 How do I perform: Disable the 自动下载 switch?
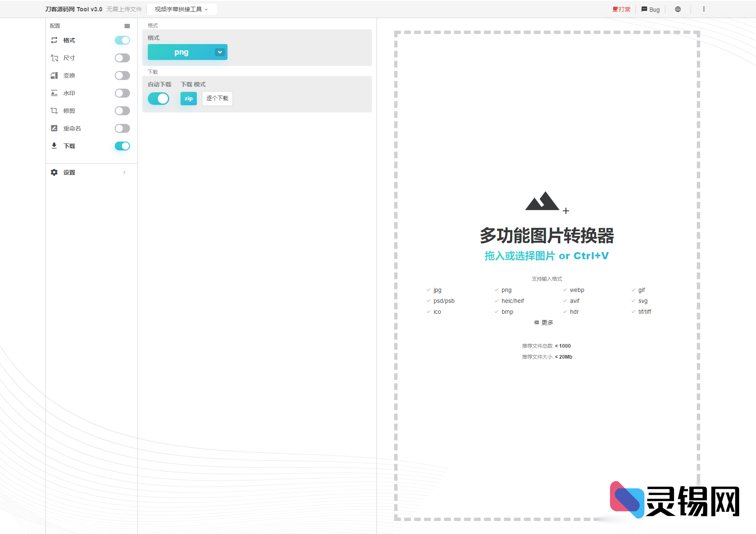click(x=159, y=99)
